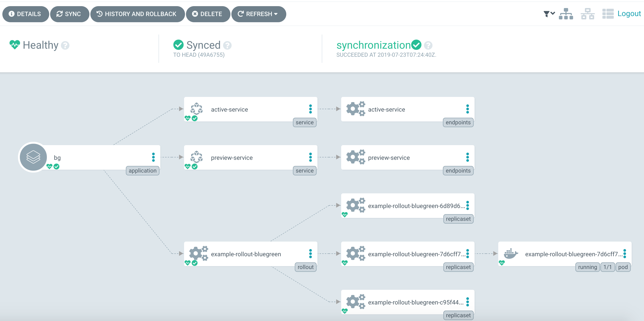
Task: Switch to network view layout icon
Action: click(x=587, y=14)
